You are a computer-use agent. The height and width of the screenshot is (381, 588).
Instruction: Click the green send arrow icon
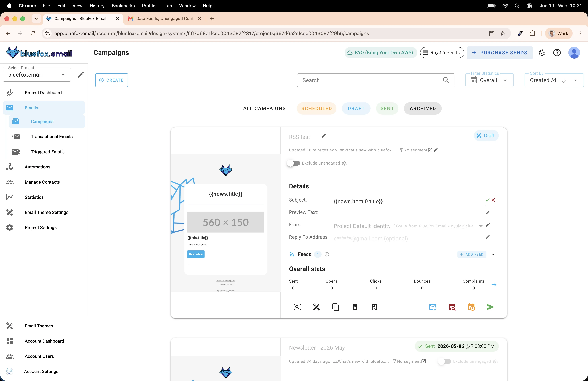tap(490, 307)
